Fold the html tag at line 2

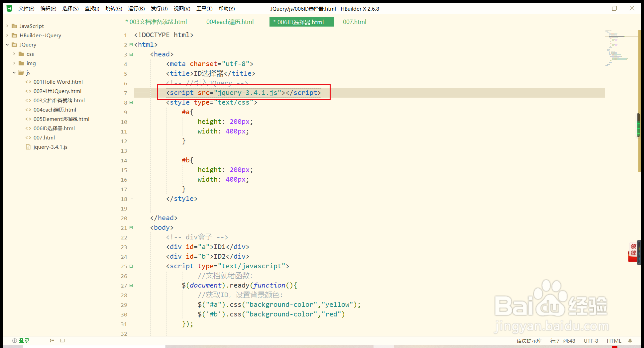[131, 44]
